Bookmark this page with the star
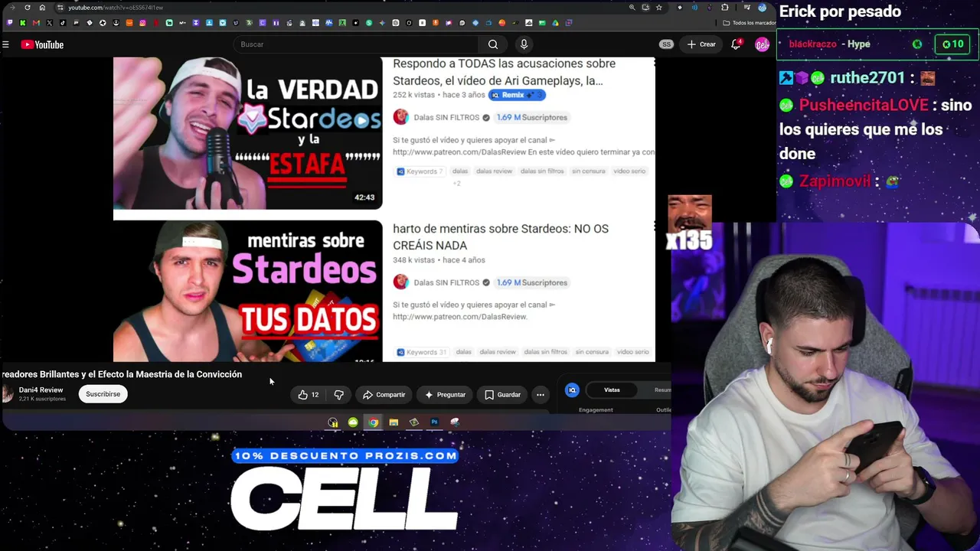980x551 pixels. click(658, 8)
